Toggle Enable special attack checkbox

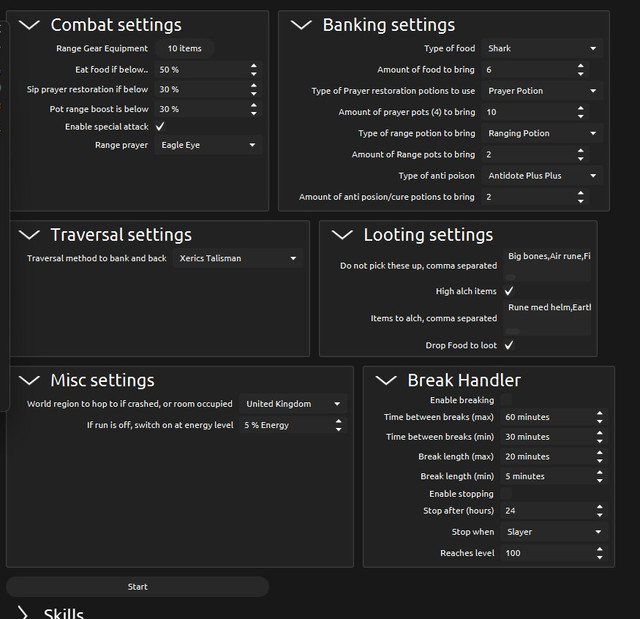160,126
